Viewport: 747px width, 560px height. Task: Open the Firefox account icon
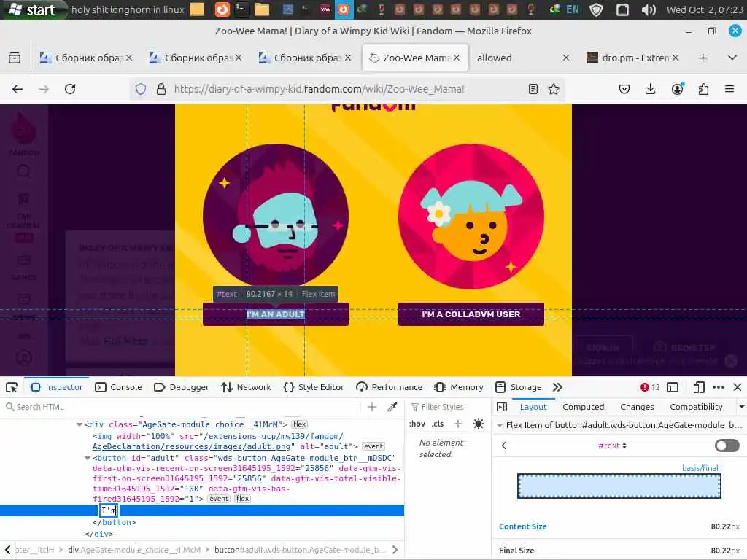pyautogui.click(x=677, y=89)
